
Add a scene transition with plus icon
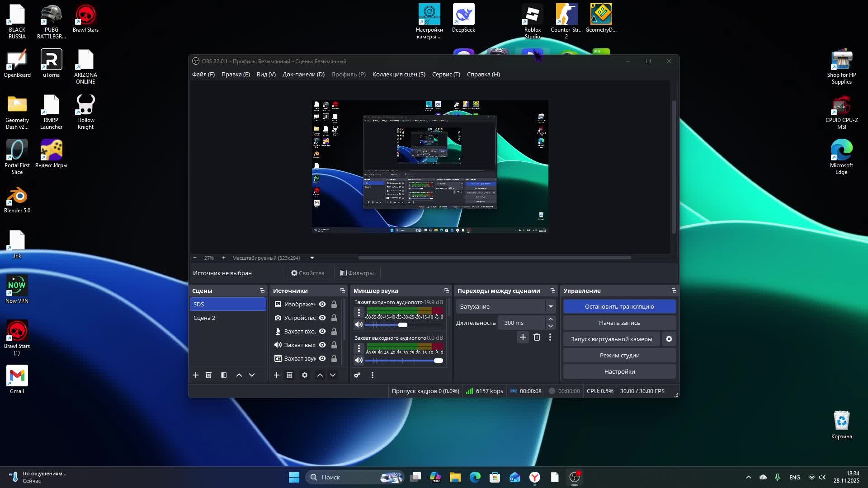523,337
